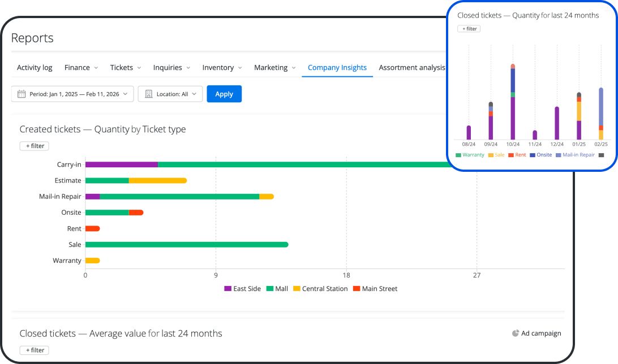The width and height of the screenshot is (618, 364).
Task: Select the Activity log tab
Action: click(x=35, y=67)
